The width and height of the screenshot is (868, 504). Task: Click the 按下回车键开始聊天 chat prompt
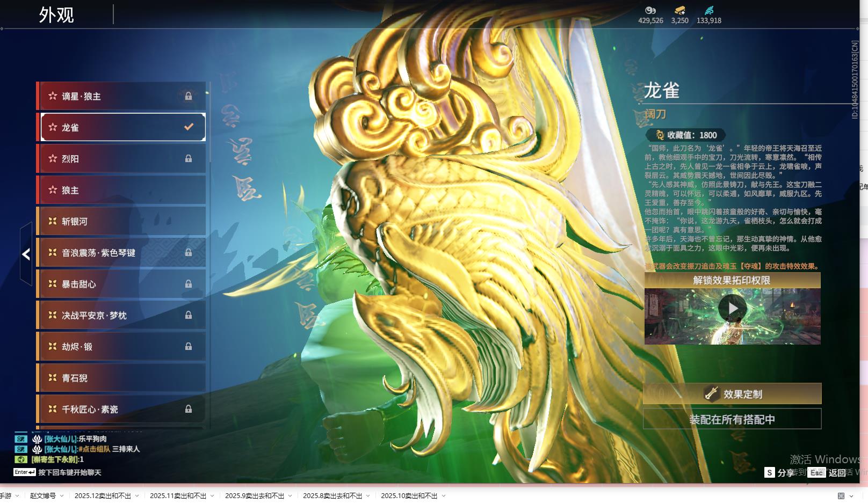pyautogui.click(x=70, y=473)
